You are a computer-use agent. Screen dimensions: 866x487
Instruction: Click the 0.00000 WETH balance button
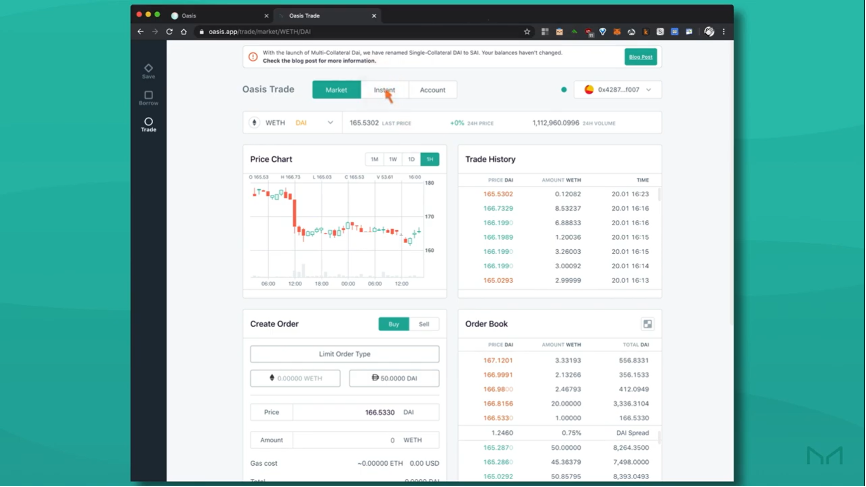[x=295, y=378]
